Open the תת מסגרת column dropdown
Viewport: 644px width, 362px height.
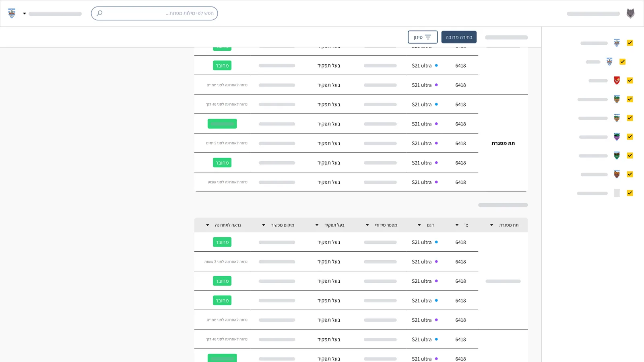[x=491, y=225]
